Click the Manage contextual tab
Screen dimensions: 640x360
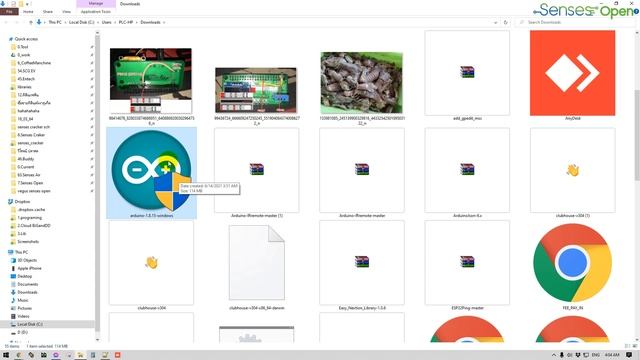[96, 4]
